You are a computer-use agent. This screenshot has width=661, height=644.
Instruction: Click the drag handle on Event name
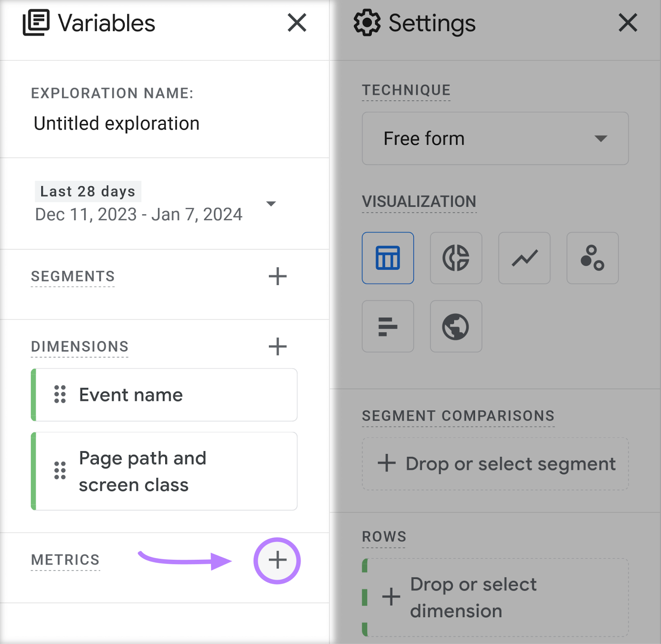click(60, 394)
